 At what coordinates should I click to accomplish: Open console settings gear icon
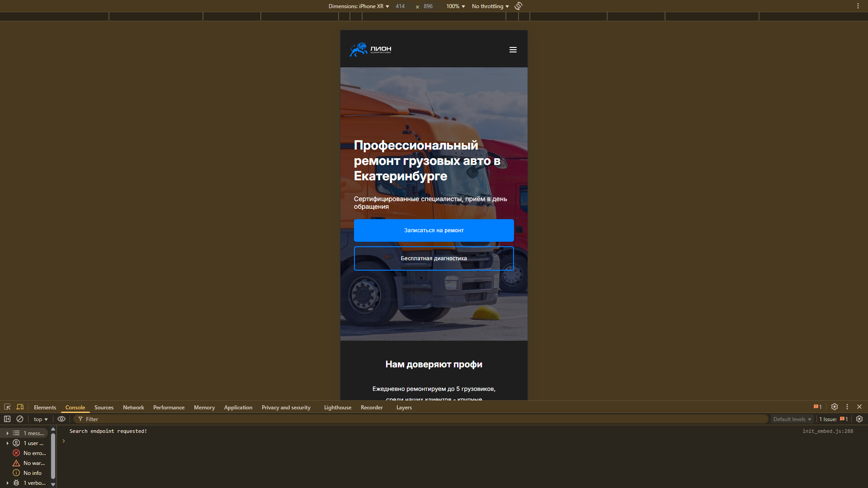[859, 419]
